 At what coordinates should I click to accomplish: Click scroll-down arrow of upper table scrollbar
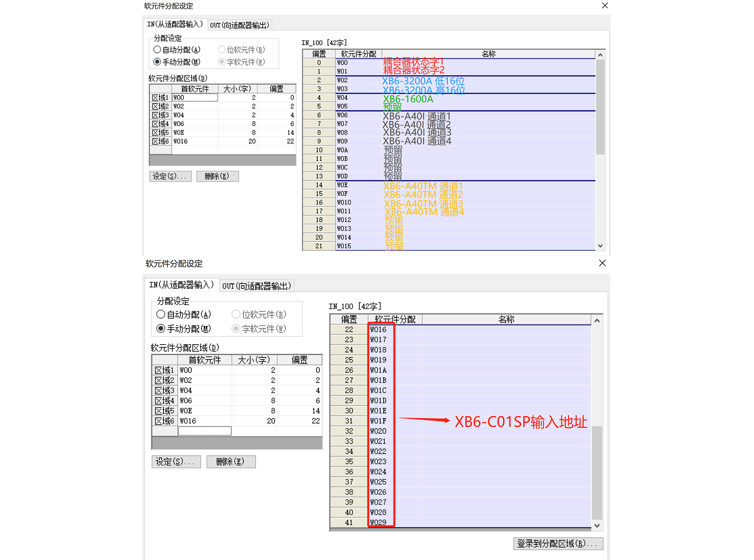point(600,246)
